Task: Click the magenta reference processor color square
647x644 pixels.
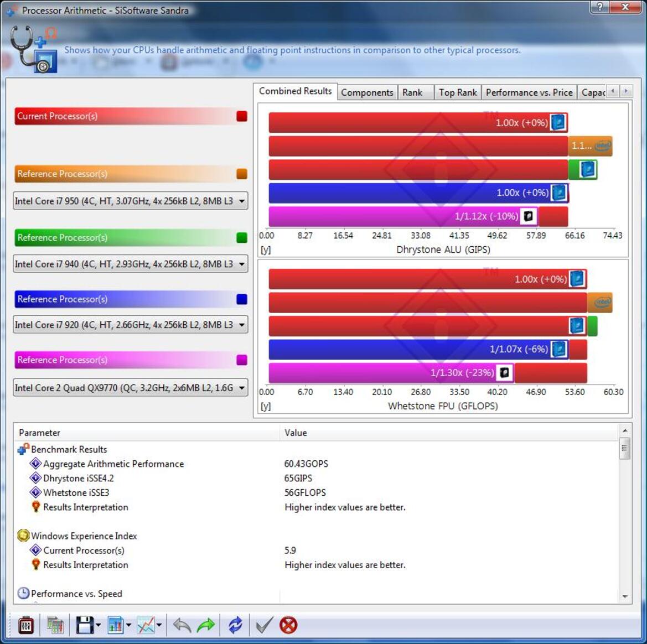Action: (242, 360)
